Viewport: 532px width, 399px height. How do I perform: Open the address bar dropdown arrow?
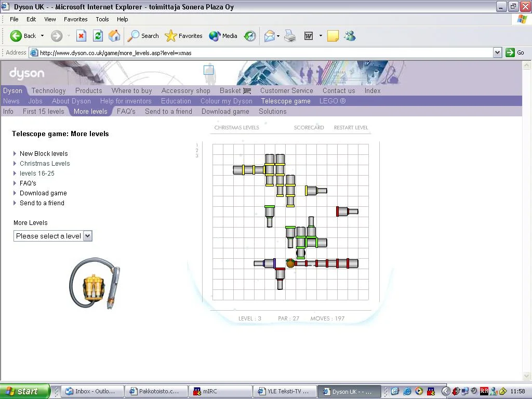[x=497, y=52]
